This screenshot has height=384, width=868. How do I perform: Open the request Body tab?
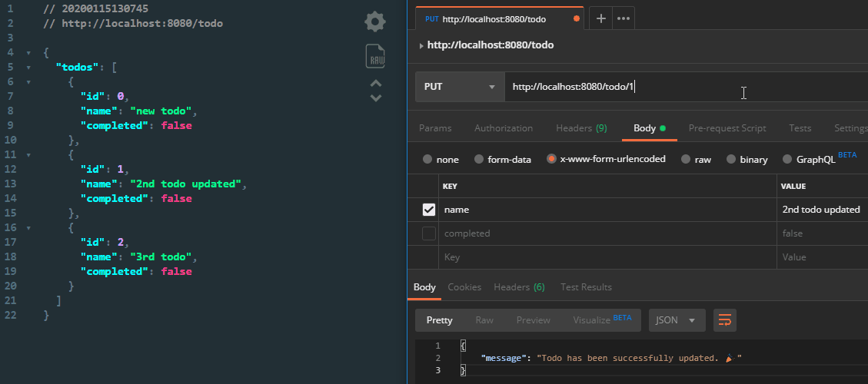[x=650, y=127]
